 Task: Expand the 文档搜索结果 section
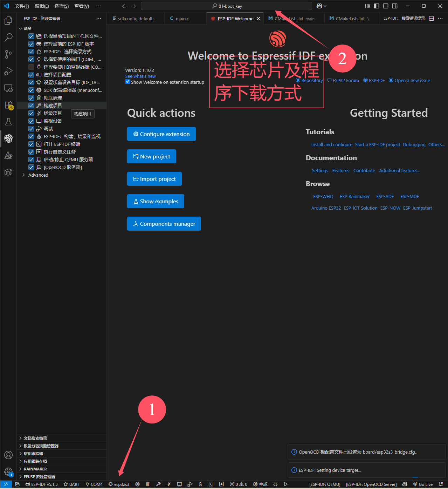coord(62,438)
